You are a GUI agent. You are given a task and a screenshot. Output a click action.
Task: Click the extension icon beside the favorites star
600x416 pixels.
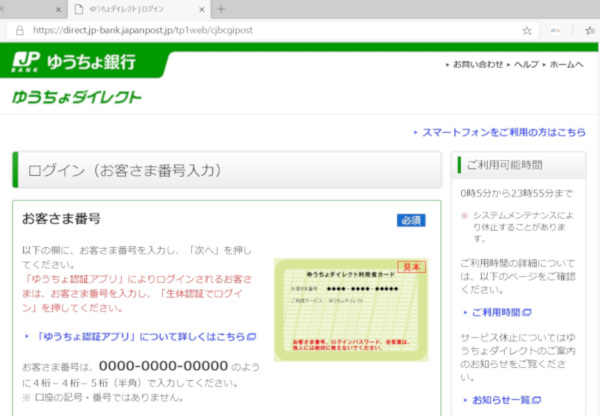(555, 31)
